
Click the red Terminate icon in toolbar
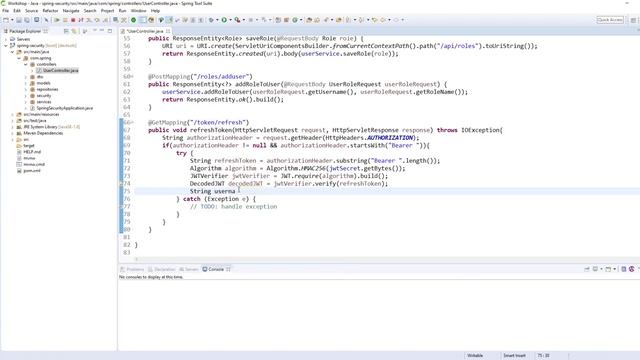pos(73,20)
